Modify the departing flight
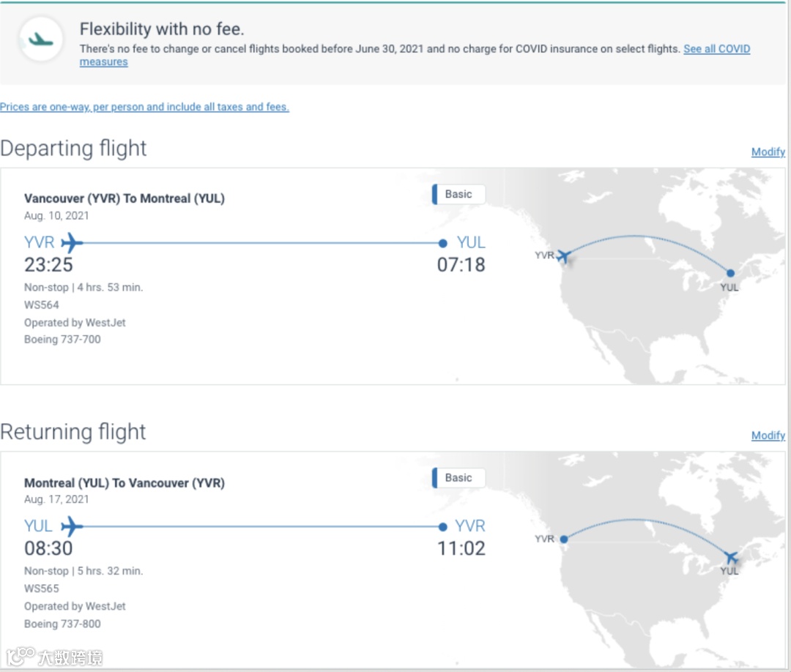The image size is (791, 672). pos(768,152)
